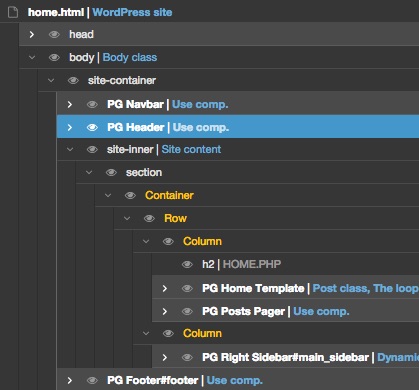Screen dimensions: 419x390
Task: Toggle visibility of PG Right Sidebar
Action: pyautogui.click(x=187, y=357)
